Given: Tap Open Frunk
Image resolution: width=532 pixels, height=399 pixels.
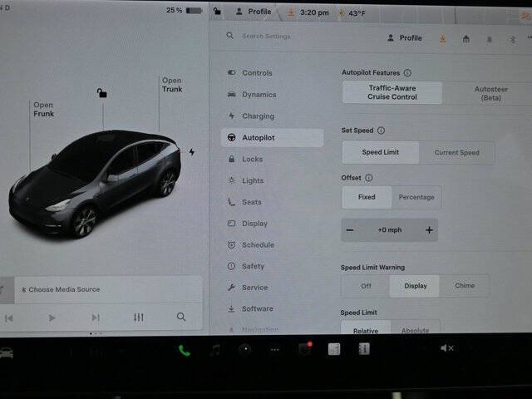Looking at the screenshot, I should tap(43, 109).
